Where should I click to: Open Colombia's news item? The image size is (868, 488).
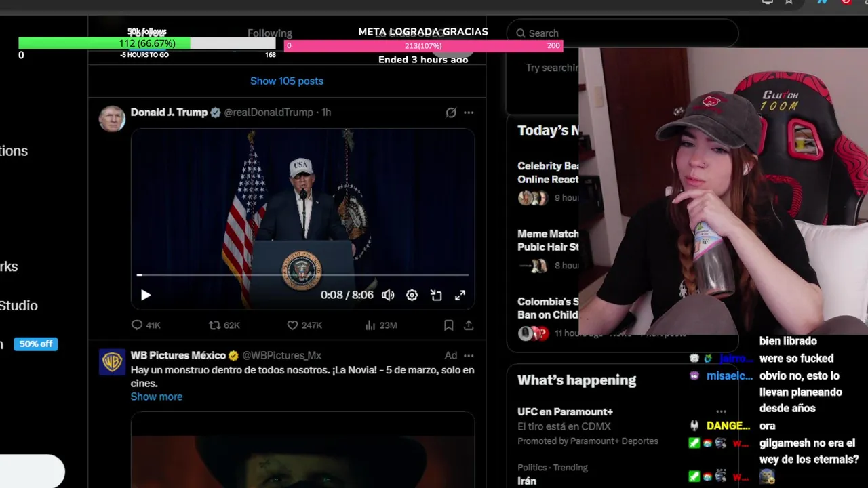548,308
